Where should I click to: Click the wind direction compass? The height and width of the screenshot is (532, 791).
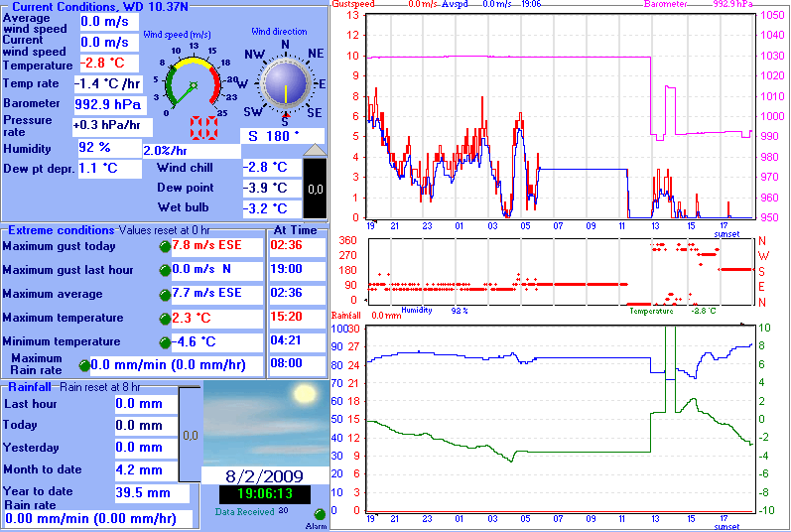pyautogui.click(x=286, y=84)
